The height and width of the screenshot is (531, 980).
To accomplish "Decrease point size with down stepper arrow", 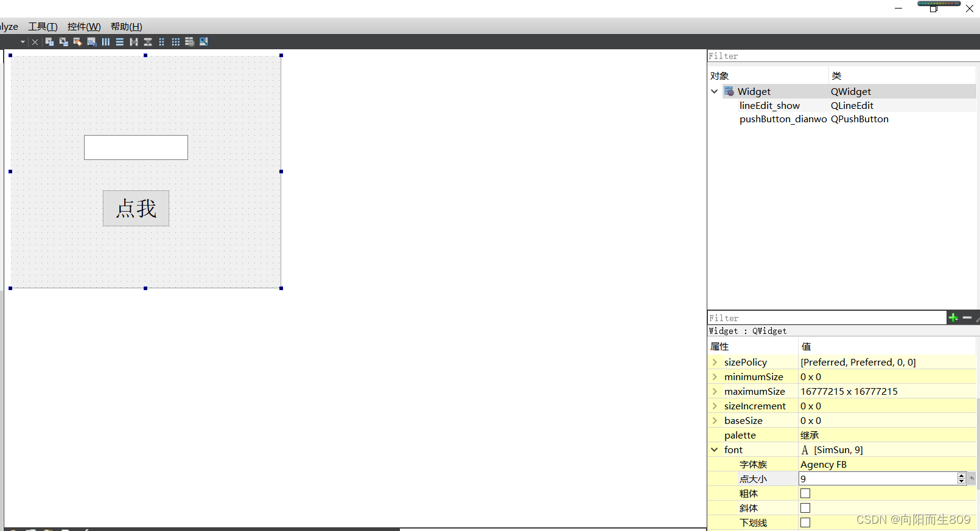I will click(962, 482).
